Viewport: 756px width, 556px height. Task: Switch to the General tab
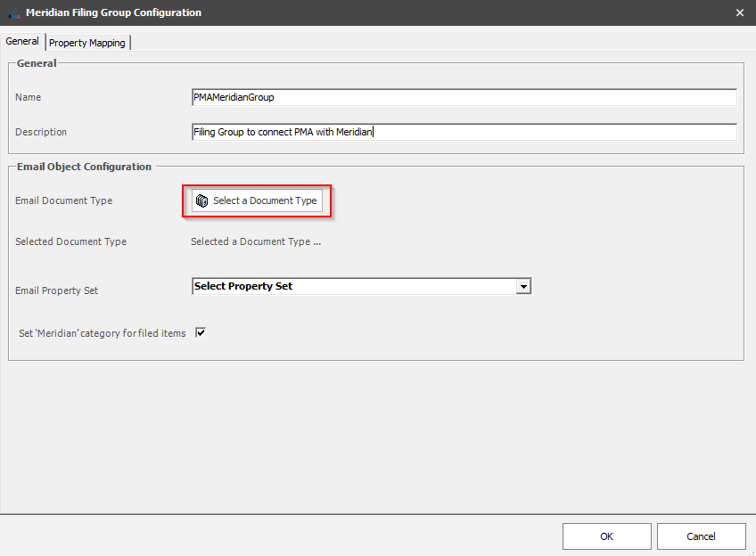point(22,42)
